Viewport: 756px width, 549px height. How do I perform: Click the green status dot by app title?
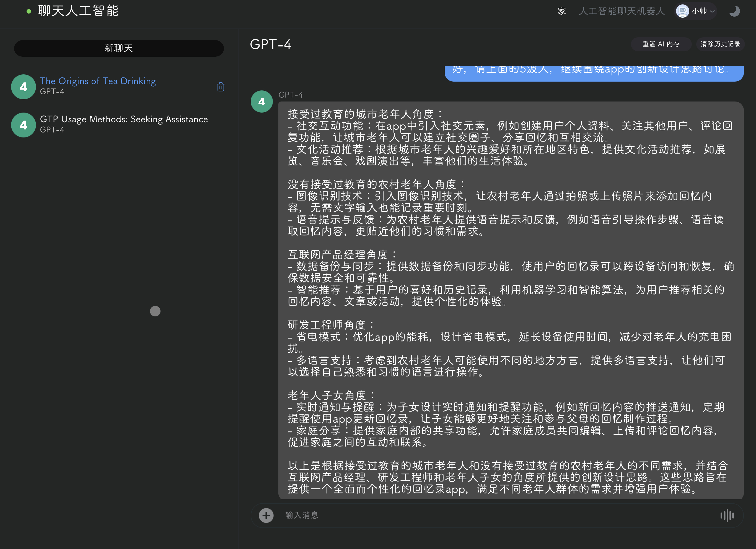(x=29, y=11)
